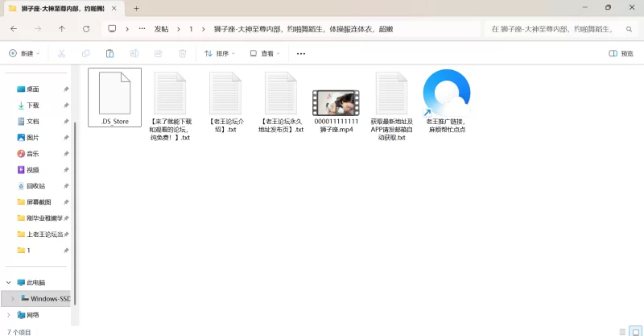Click the Share icon in toolbar

click(158, 53)
